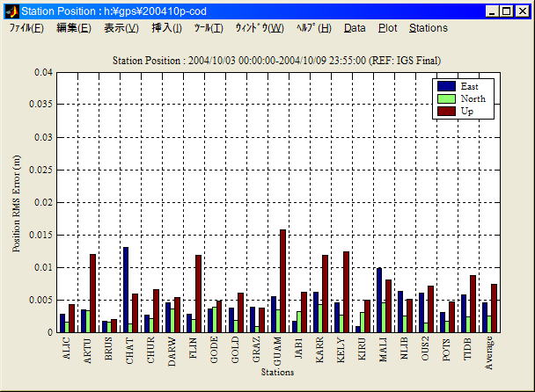The image size is (535, 392).
Task: Open the Data menu
Action: pyautogui.click(x=355, y=28)
